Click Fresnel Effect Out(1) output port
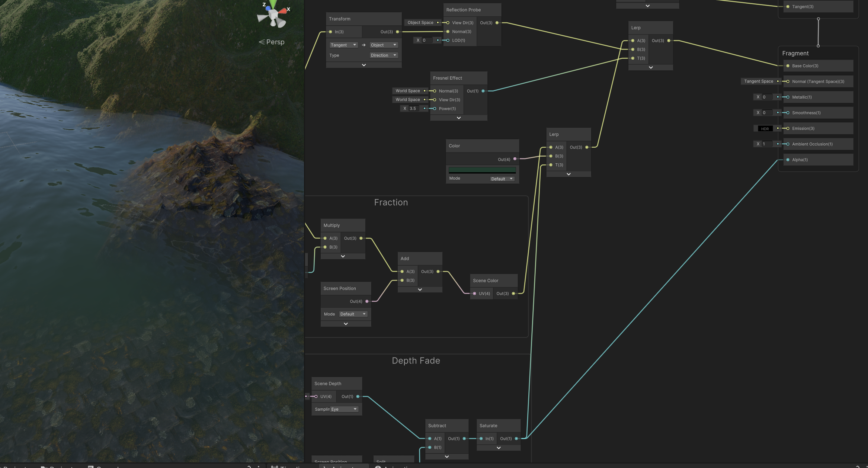 coord(483,91)
